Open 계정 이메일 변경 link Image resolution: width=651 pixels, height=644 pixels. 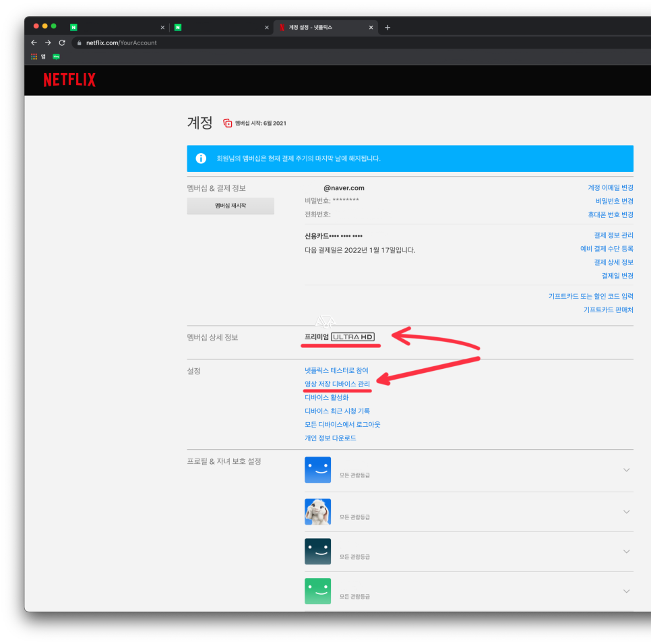point(611,187)
